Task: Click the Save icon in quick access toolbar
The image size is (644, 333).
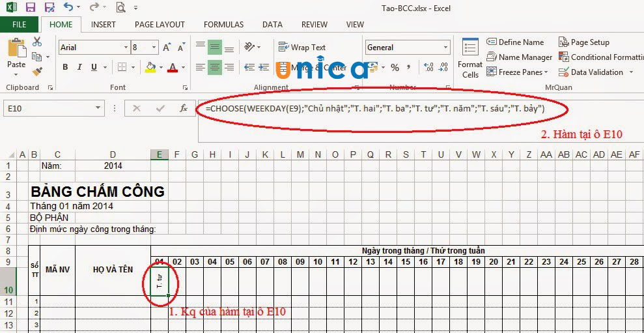Action: pos(30,7)
